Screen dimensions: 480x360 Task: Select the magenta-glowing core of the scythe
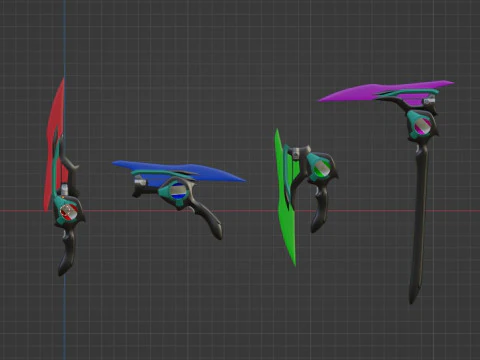point(422,126)
